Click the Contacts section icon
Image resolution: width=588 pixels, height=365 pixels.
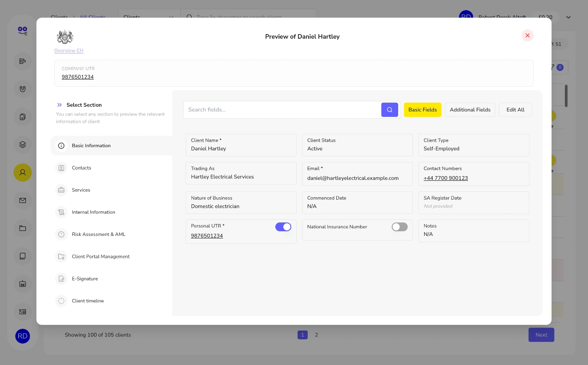click(61, 168)
